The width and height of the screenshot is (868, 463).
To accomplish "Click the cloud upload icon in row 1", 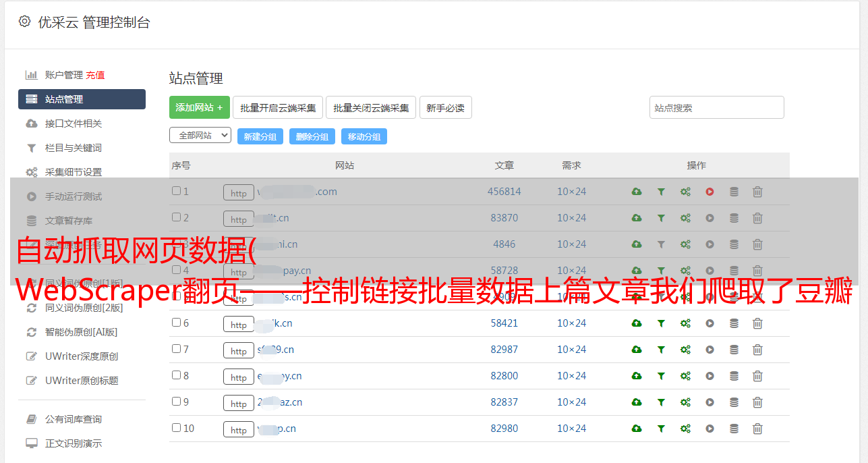I will click(x=637, y=192).
